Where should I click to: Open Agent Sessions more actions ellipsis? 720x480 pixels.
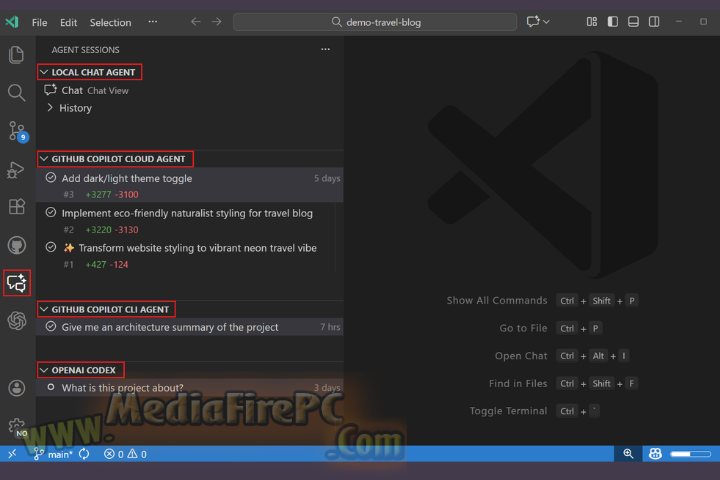tap(325, 49)
